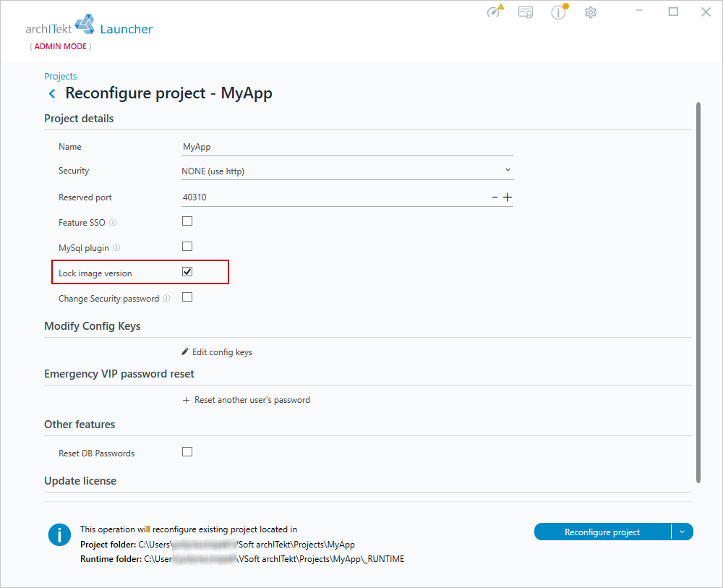Click the Change Security password info icon
This screenshot has height=588, width=723.
[166, 299]
